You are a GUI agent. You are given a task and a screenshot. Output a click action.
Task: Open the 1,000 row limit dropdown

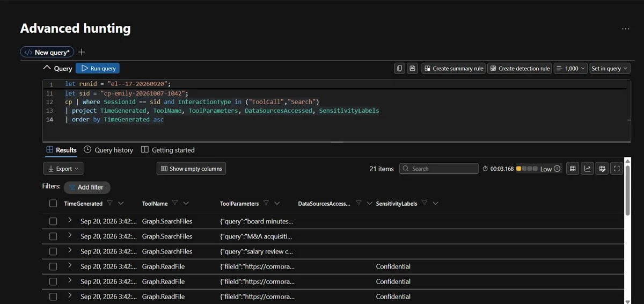pyautogui.click(x=570, y=68)
